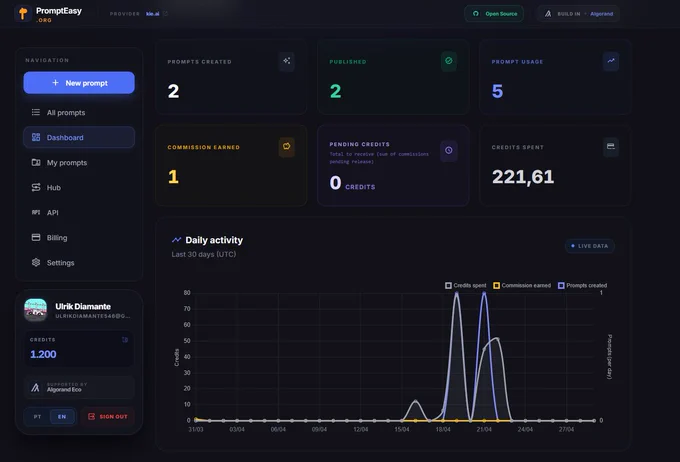Select Dashboard in navigation
The width and height of the screenshot is (680, 462).
point(79,138)
